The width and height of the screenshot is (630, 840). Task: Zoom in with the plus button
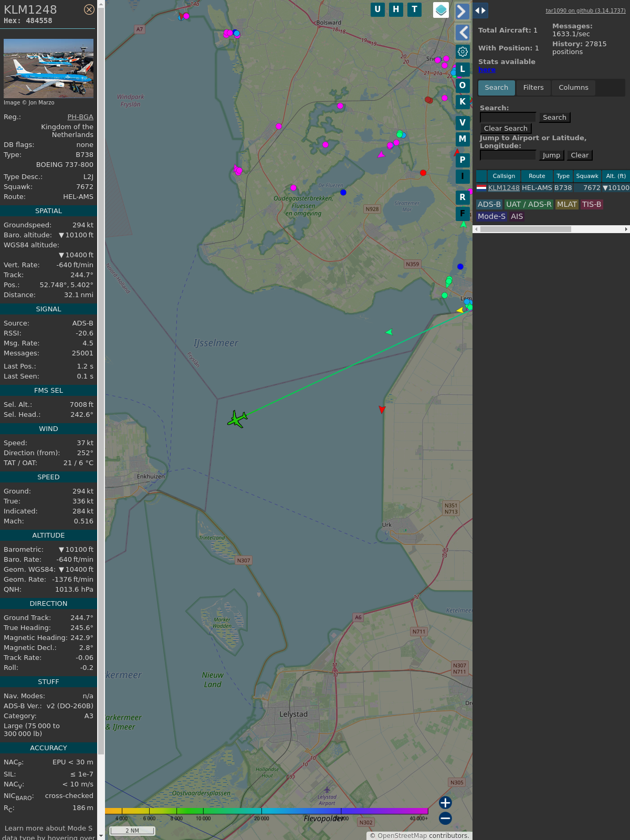445,802
